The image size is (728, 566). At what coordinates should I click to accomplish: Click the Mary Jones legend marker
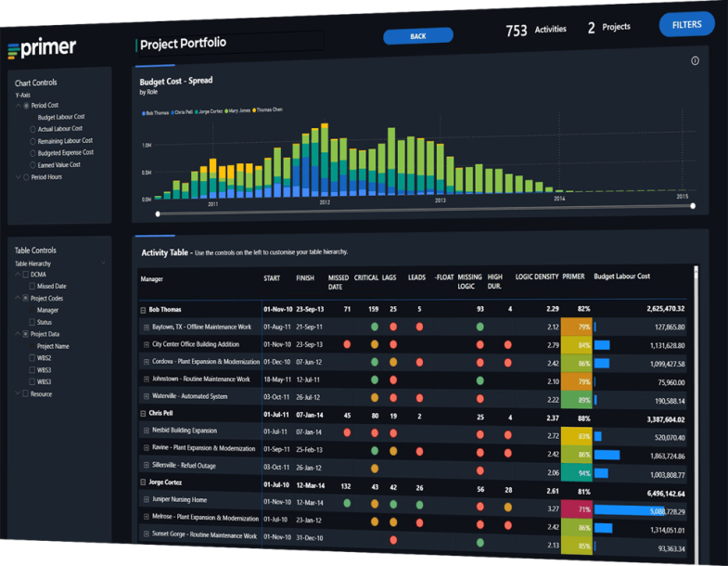(x=228, y=111)
